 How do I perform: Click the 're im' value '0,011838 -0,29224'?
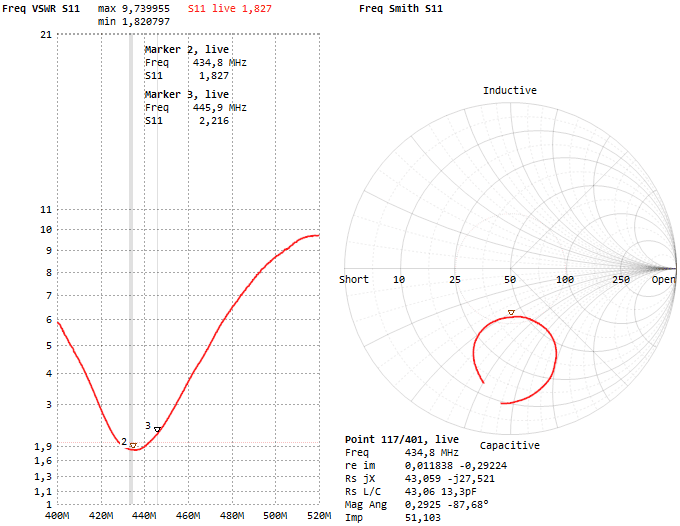click(456, 465)
